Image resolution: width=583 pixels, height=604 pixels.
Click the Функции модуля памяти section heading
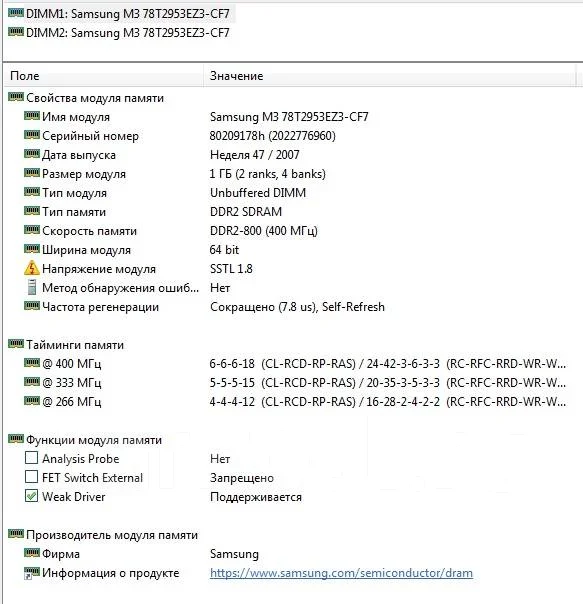pos(94,440)
